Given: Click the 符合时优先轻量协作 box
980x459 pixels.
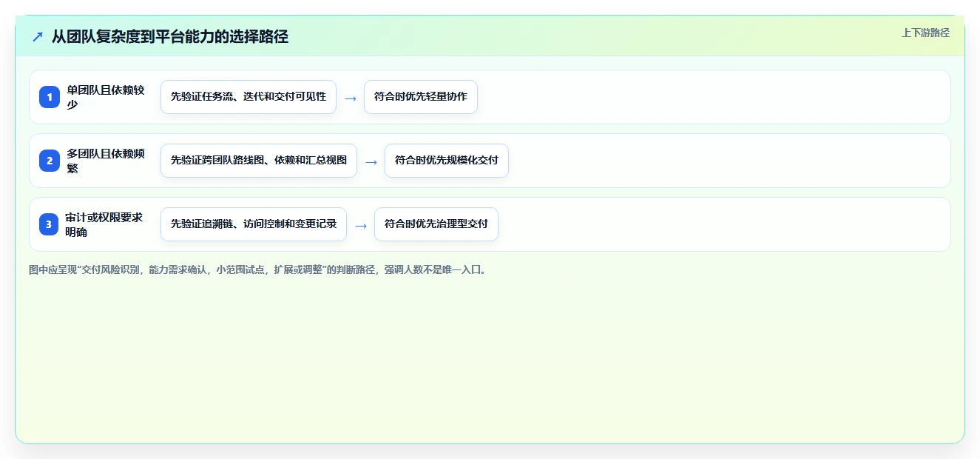Looking at the screenshot, I should coord(421,97).
